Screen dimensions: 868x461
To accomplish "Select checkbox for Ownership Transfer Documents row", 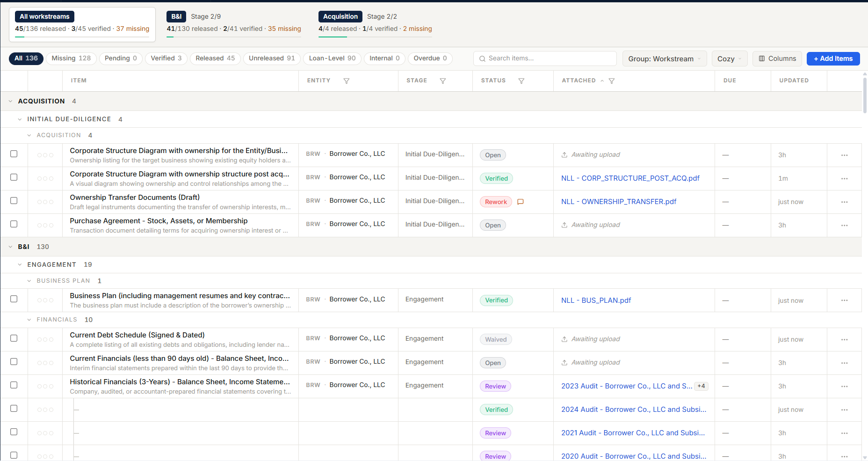I will (14, 201).
